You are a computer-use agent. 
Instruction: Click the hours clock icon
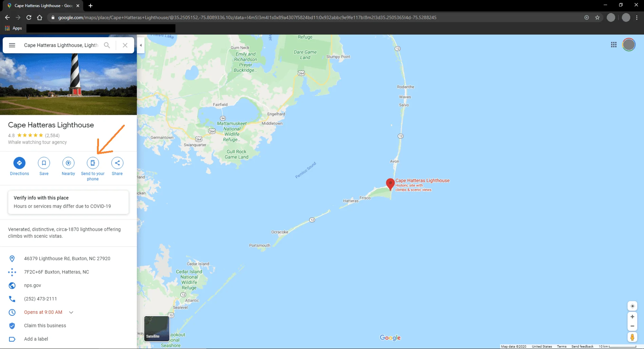coord(12,312)
